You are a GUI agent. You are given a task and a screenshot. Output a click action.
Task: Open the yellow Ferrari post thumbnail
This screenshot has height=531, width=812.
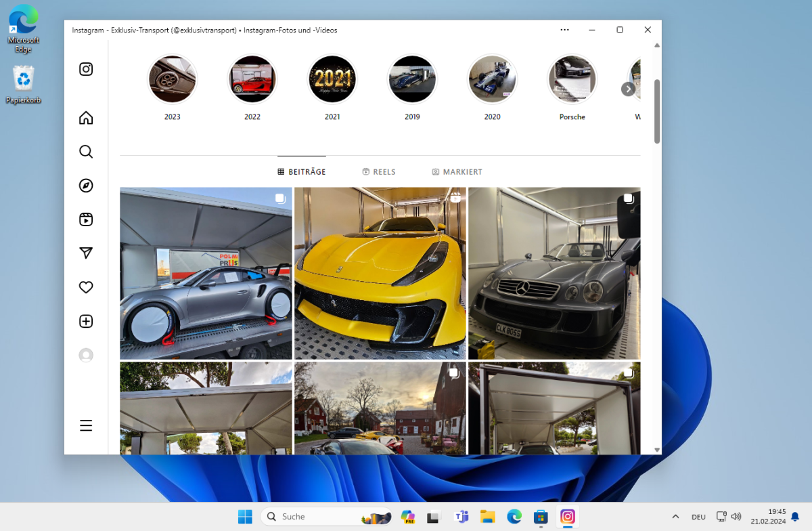380,273
